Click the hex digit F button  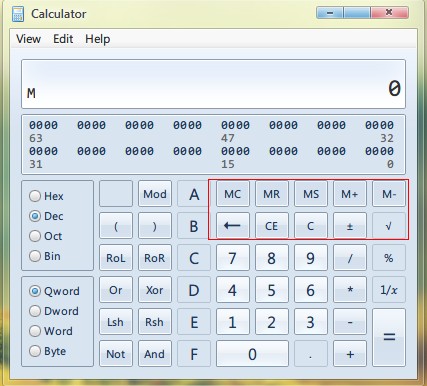(x=194, y=354)
